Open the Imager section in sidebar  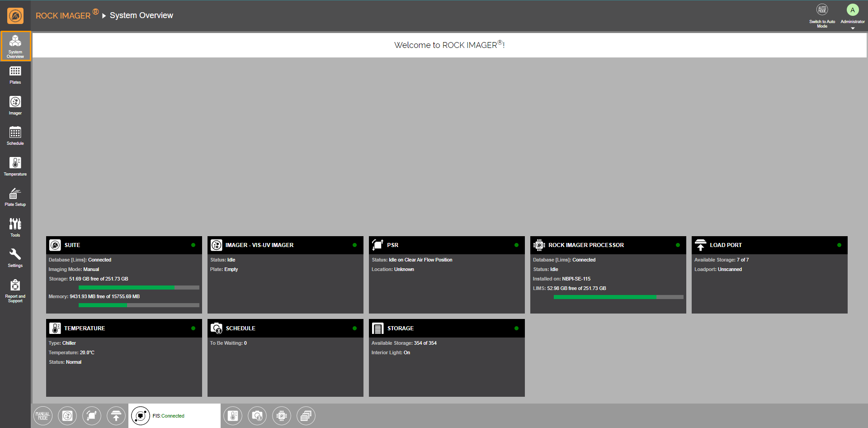15,105
